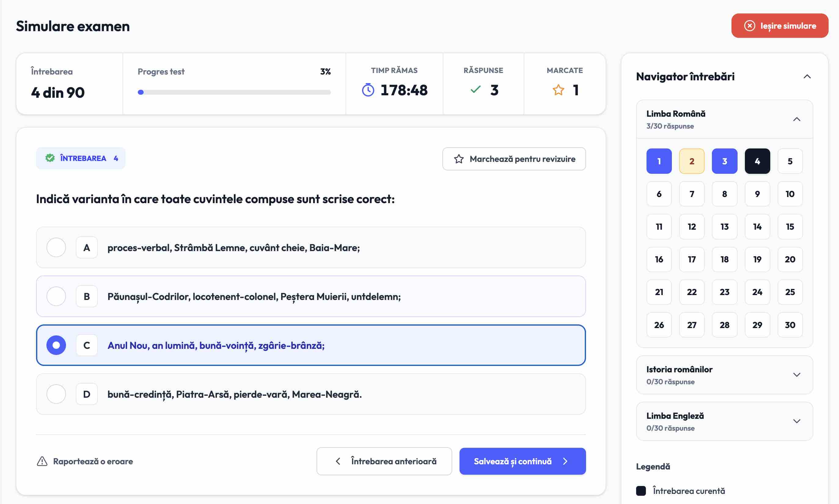
Task: Collapse the Navigator întrebări panel
Action: click(807, 77)
